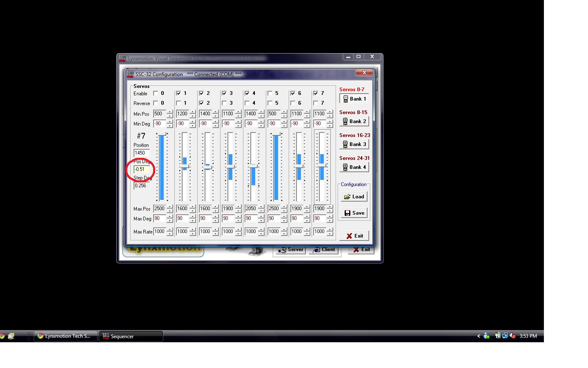Switch to Bank 3 servos 16-23
588x368 pixels.
(354, 144)
